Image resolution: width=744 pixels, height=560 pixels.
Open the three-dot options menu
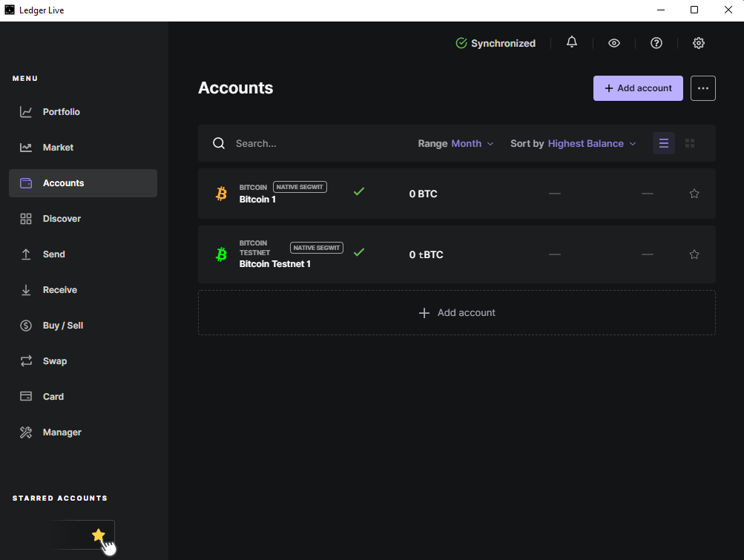[x=703, y=88]
